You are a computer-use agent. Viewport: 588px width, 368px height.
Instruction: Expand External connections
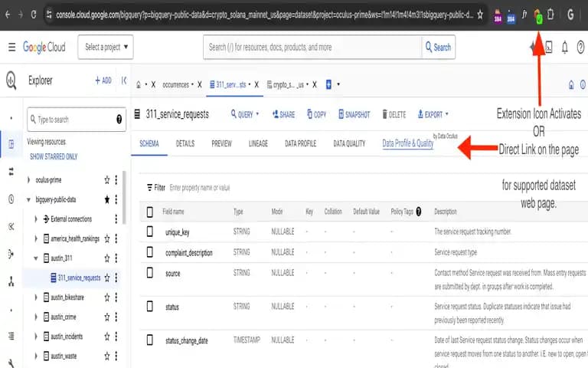(x=36, y=219)
